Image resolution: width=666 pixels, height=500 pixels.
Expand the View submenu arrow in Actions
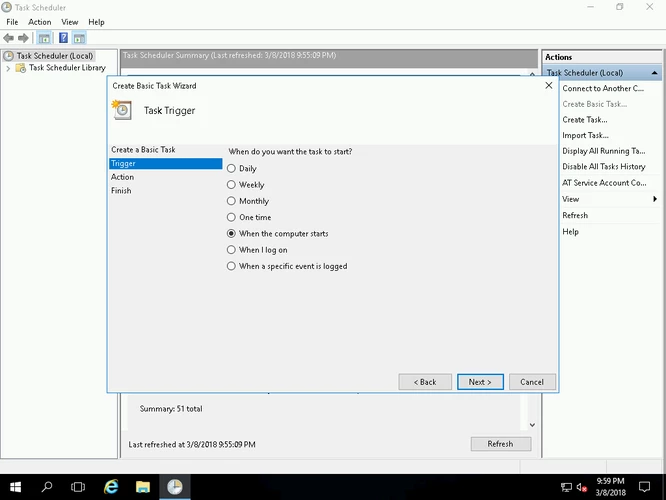(655, 199)
